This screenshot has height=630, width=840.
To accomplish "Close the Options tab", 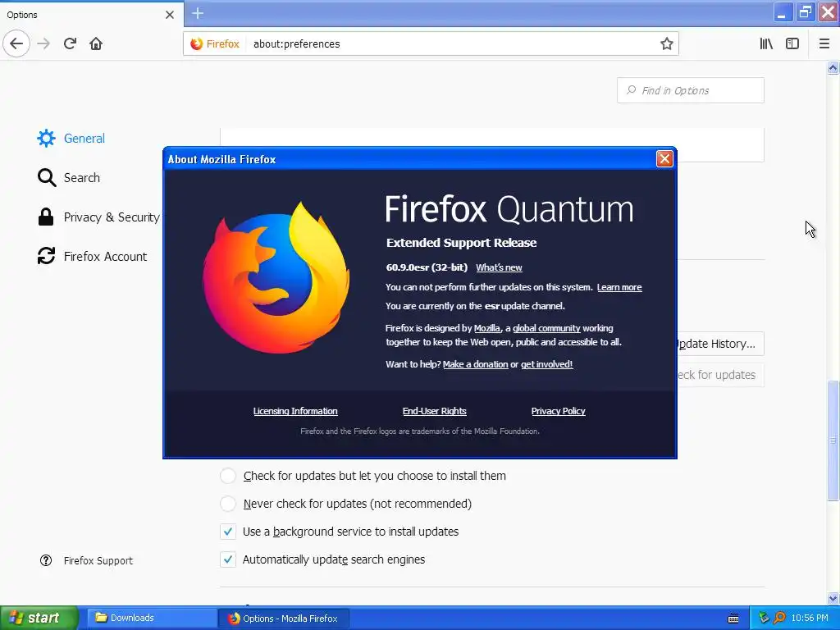I will 169,15.
